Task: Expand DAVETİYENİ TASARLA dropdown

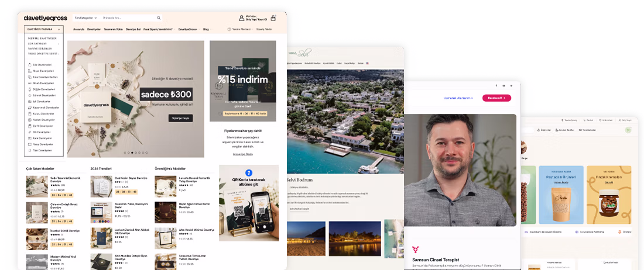Action: click(43, 29)
